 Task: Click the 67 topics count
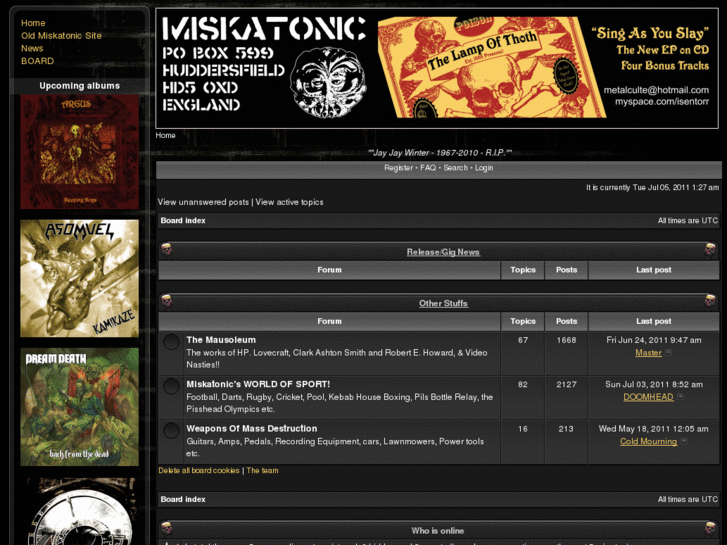(523, 340)
